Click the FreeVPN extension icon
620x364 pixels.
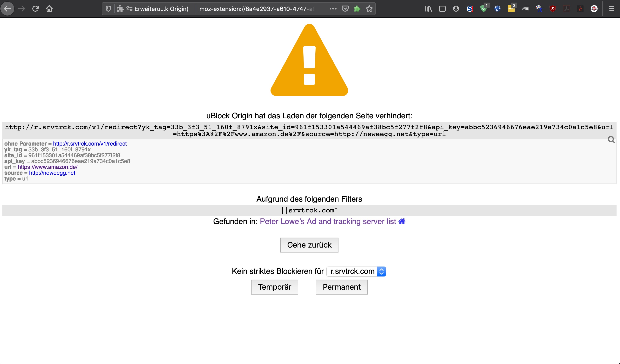(x=594, y=9)
